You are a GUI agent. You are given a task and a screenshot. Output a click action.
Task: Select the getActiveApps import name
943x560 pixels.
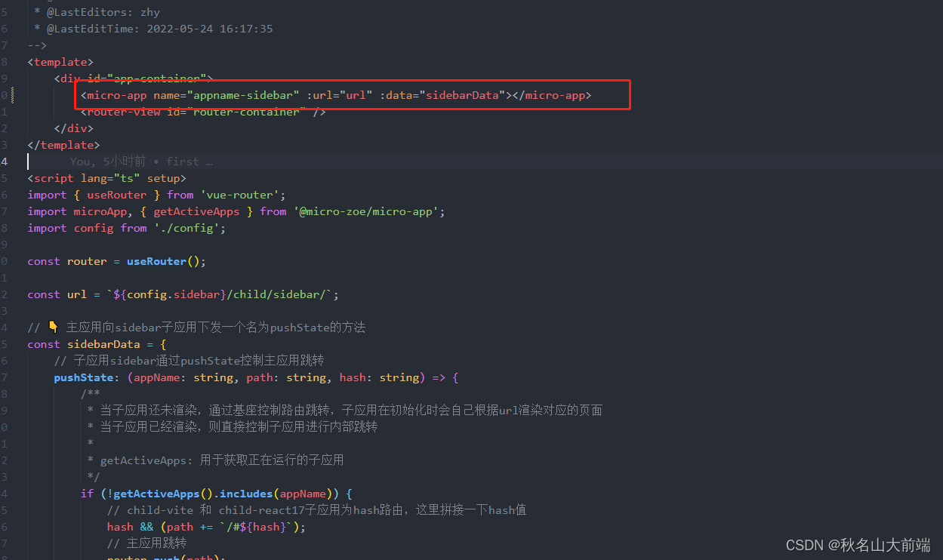(196, 211)
